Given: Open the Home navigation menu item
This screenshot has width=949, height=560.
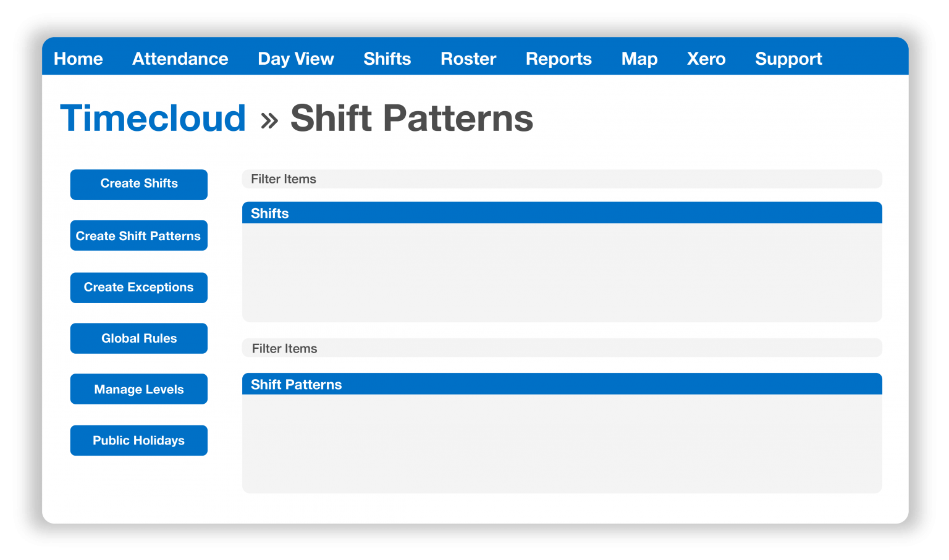Looking at the screenshot, I should click(x=78, y=59).
